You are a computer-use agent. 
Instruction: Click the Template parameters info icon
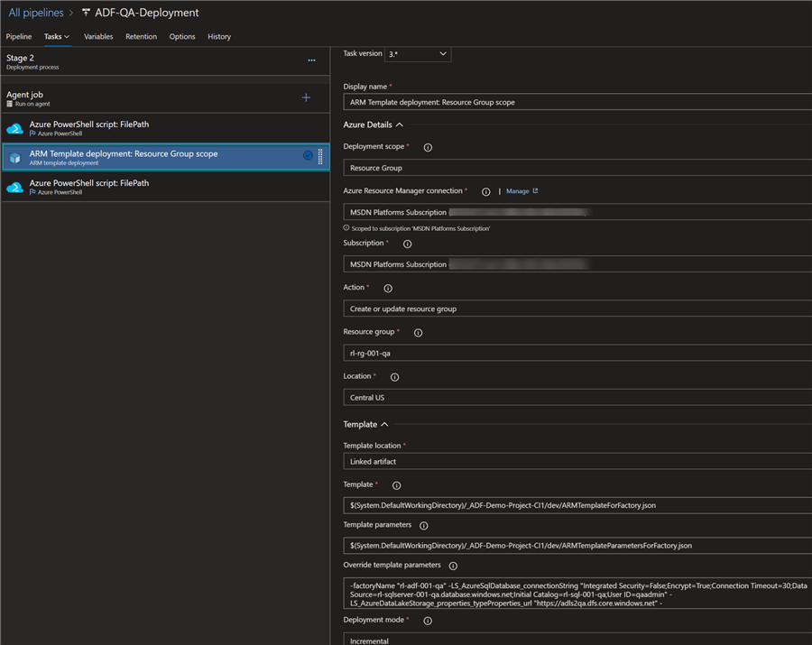click(x=423, y=526)
